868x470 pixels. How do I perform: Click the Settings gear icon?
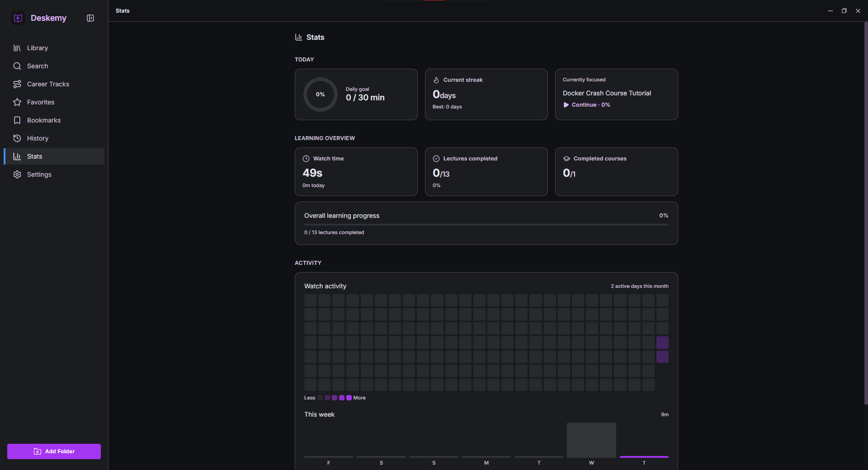[17, 174]
